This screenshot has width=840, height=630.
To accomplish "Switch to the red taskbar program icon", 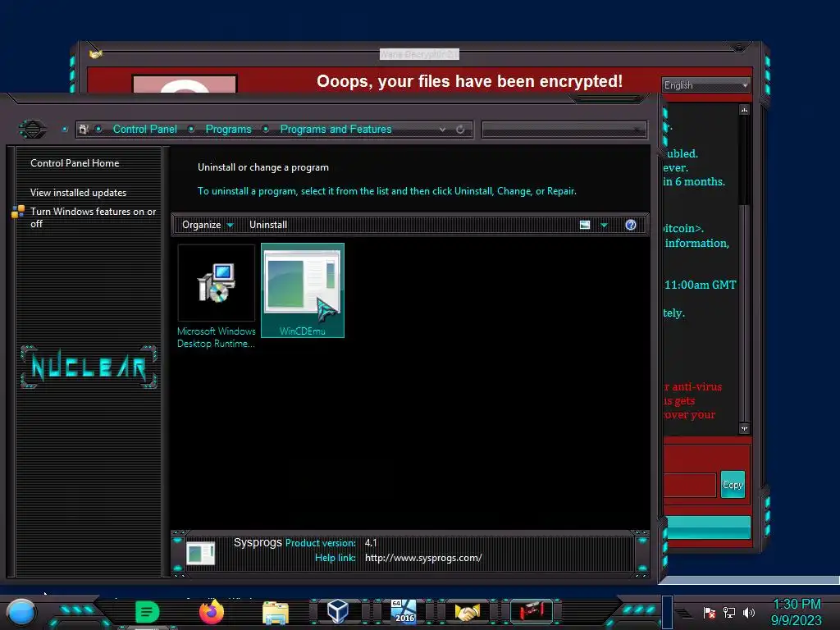I will 532,611.
